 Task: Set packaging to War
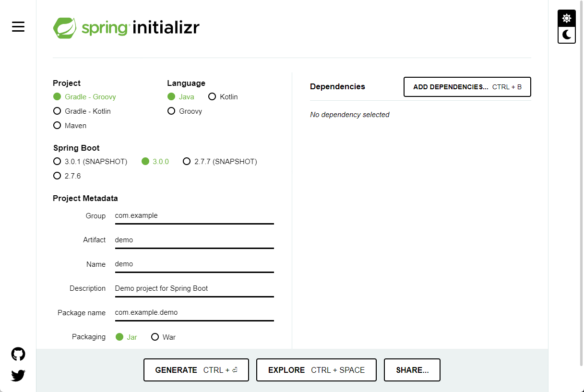point(164,337)
